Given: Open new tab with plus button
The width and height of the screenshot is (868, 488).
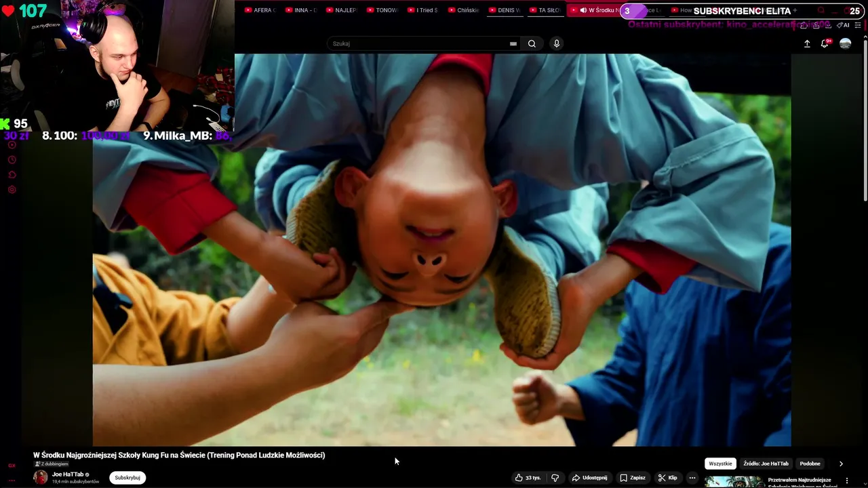Looking at the screenshot, I should point(795,10).
